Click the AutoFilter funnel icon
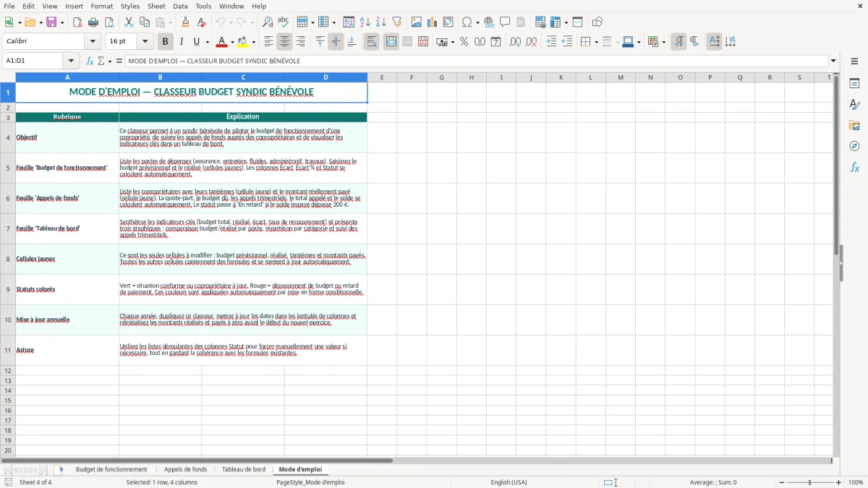The image size is (868, 488). click(397, 22)
